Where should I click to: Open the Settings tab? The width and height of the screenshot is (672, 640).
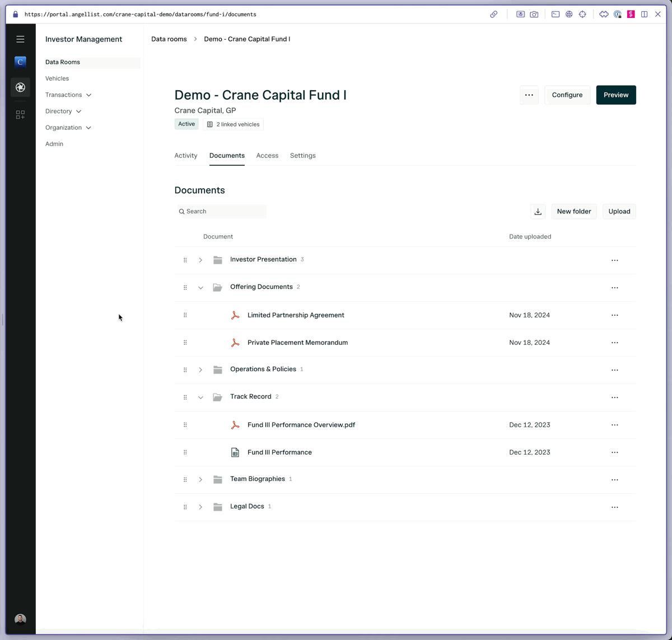click(x=303, y=156)
